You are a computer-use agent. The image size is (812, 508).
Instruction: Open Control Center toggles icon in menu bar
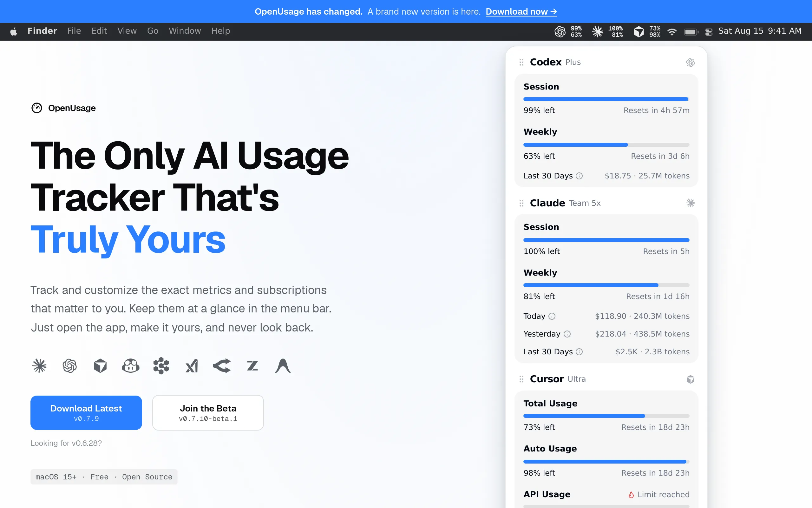pyautogui.click(x=709, y=31)
